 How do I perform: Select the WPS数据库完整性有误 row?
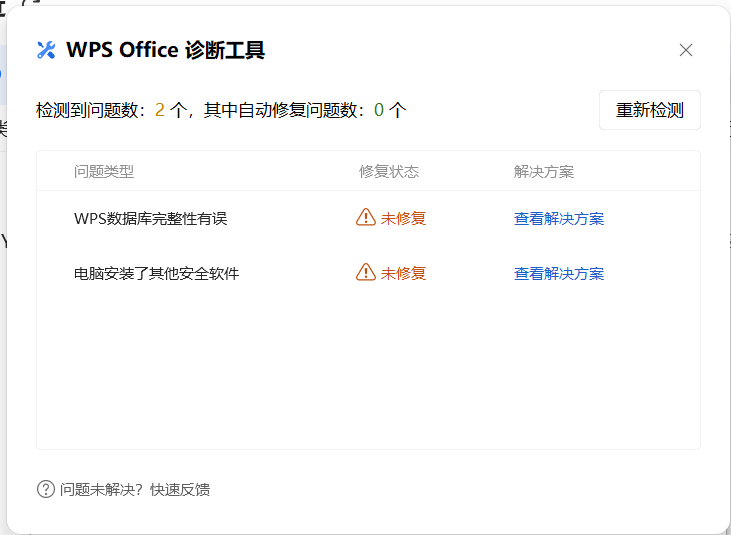tap(368, 218)
